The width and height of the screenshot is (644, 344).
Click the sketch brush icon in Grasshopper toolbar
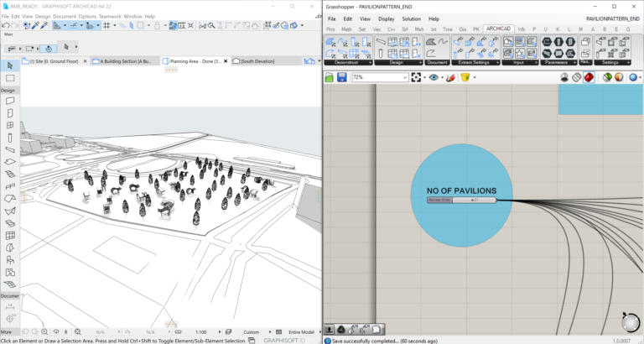coord(450,77)
